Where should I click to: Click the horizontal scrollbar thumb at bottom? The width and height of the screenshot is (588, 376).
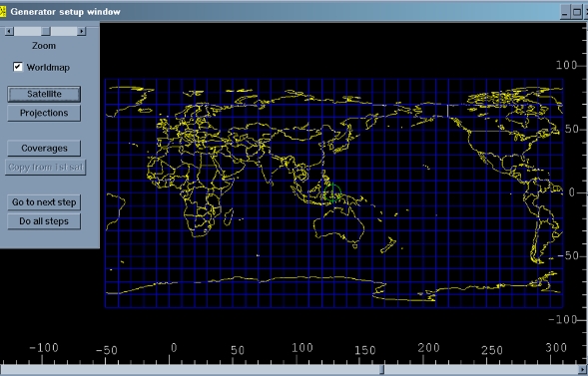pyautogui.click(x=381, y=370)
